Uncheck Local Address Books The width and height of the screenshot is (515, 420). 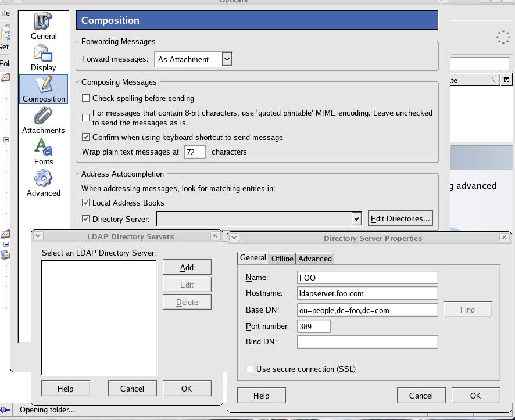[86, 203]
